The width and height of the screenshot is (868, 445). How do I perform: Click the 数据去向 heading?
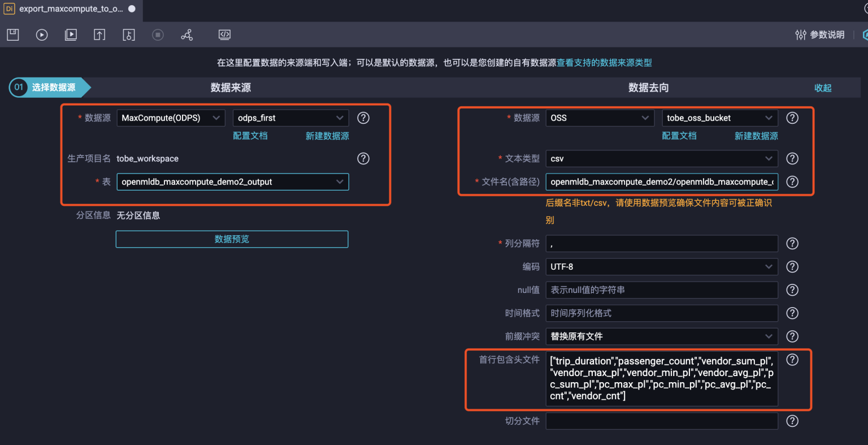point(648,88)
